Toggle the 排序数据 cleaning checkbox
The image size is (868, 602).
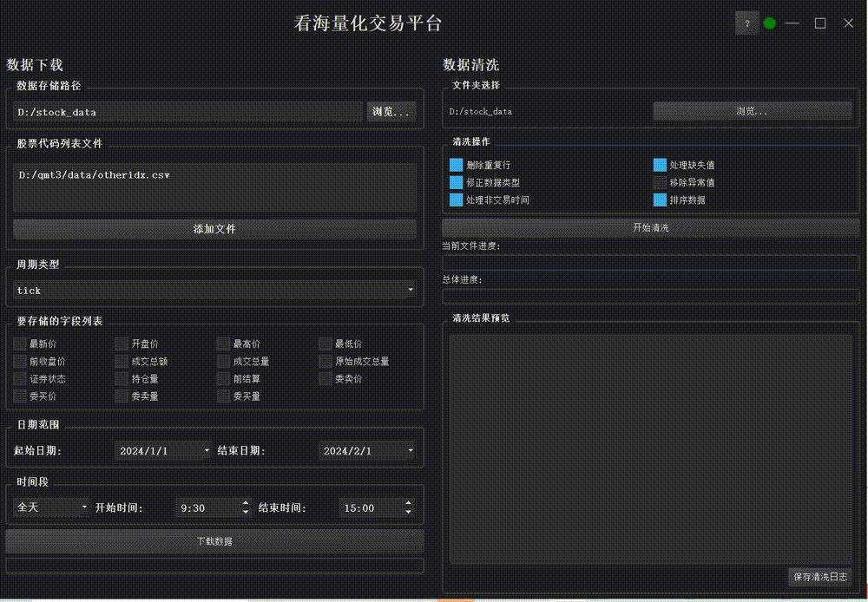pos(659,200)
